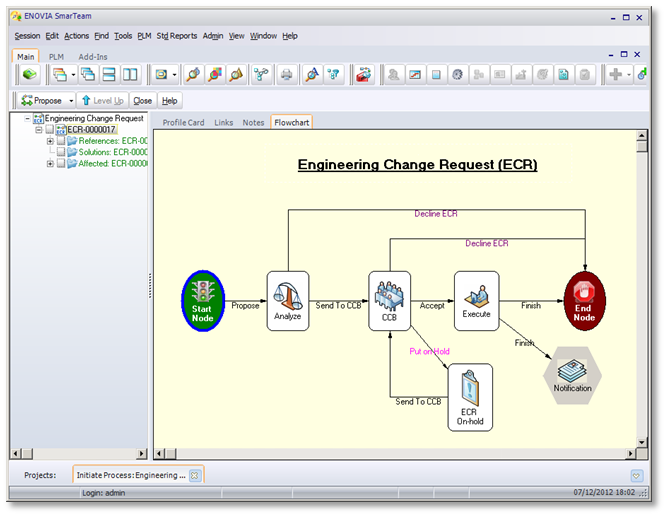Viewport: 666px width, 516px height.
Task: Open the Std Reports menu
Action: (176, 36)
